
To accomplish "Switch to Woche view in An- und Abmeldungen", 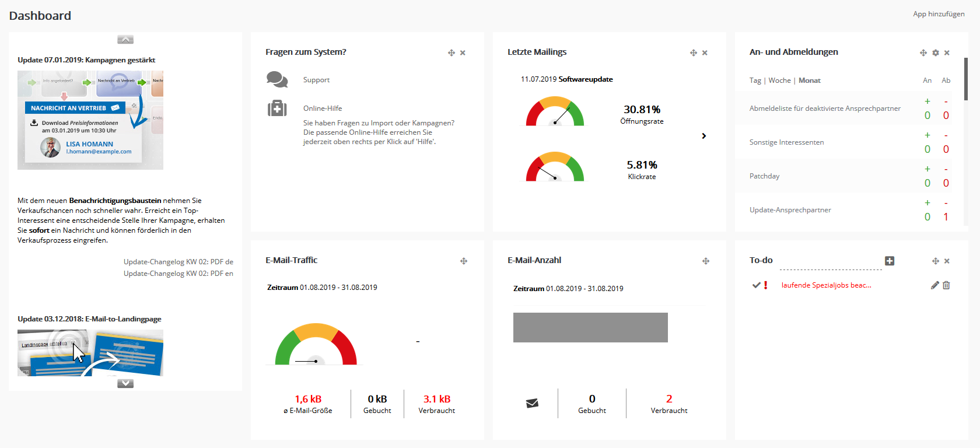I will pos(779,80).
